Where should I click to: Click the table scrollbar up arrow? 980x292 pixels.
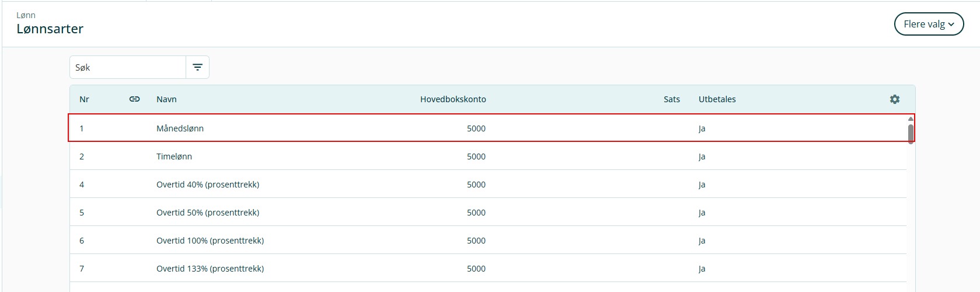[911, 119]
